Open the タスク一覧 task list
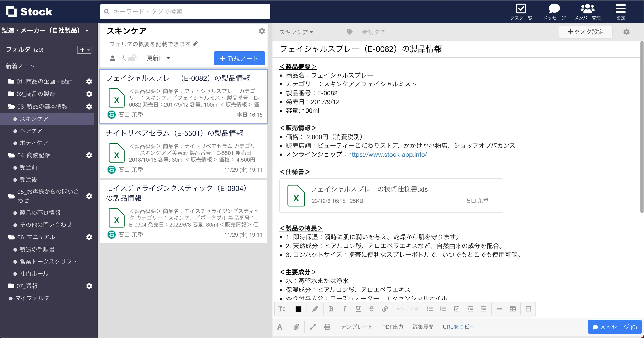Viewport: 644px width, 338px height. (x=521, y=11)
